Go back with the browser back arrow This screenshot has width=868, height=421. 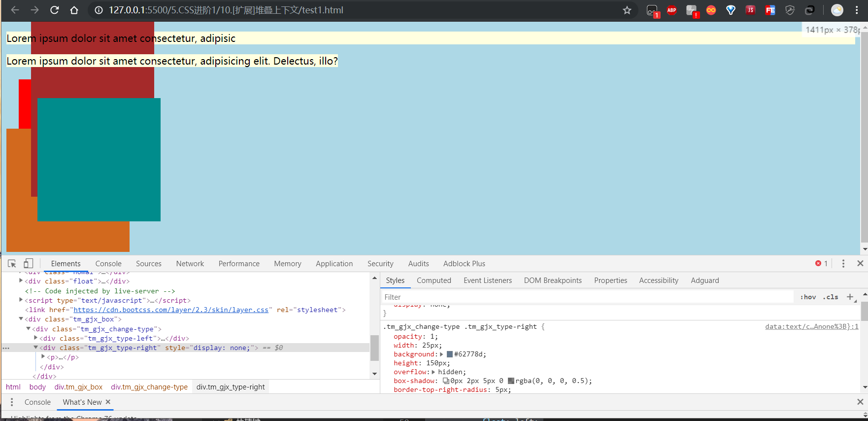15,10
